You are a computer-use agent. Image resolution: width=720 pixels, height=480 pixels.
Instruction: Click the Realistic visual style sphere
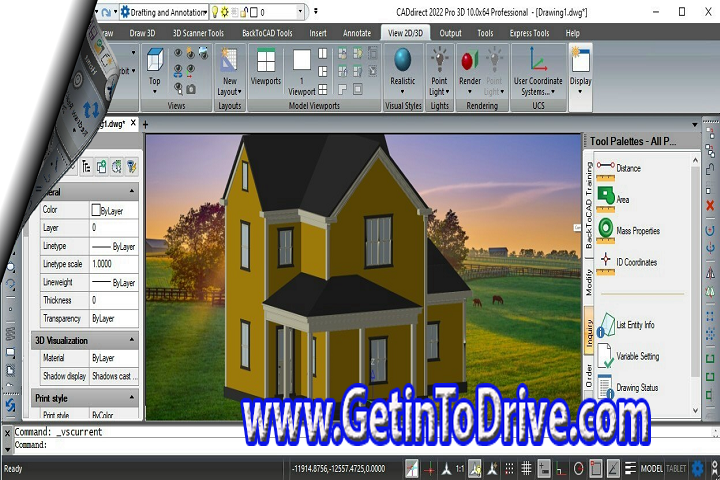[x=403, y=60]
